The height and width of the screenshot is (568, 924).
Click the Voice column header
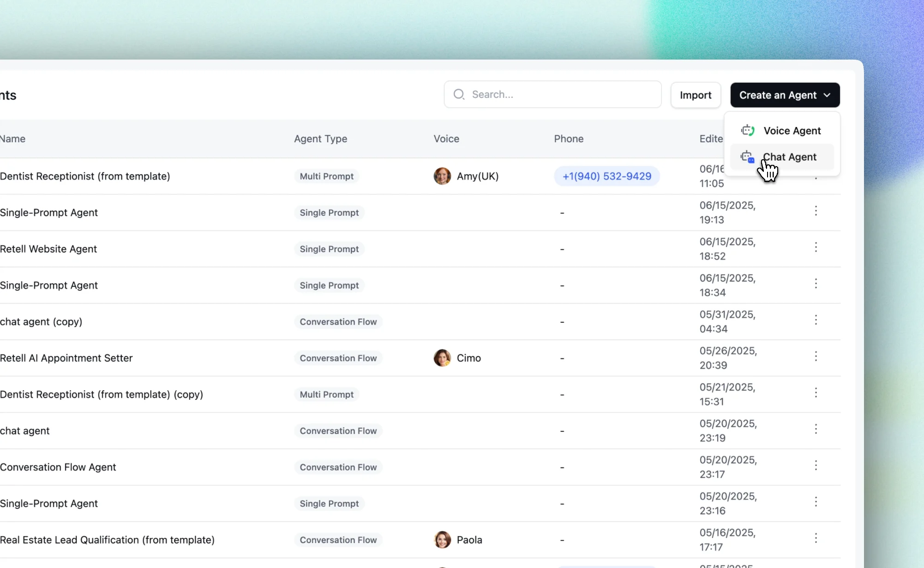click(446, 139)
